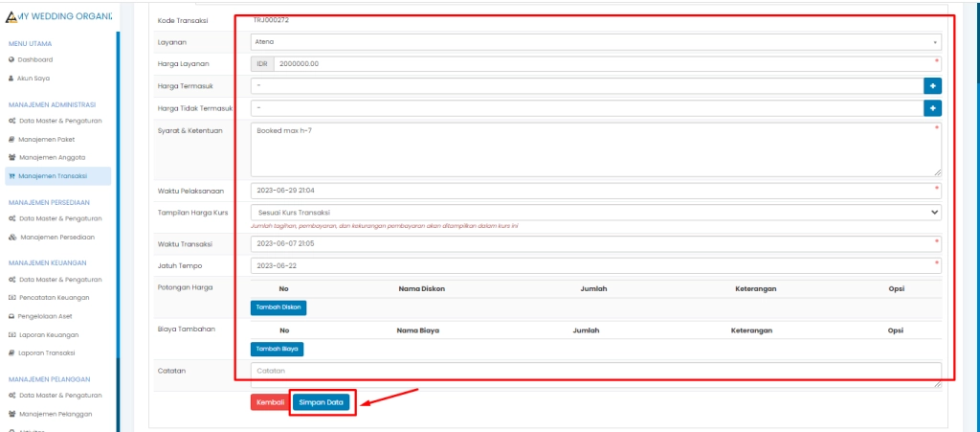This screenshot has width=980, height=432.
Task: Go to Laporan Keuangan in the sidebar
Action: (49, 334)
